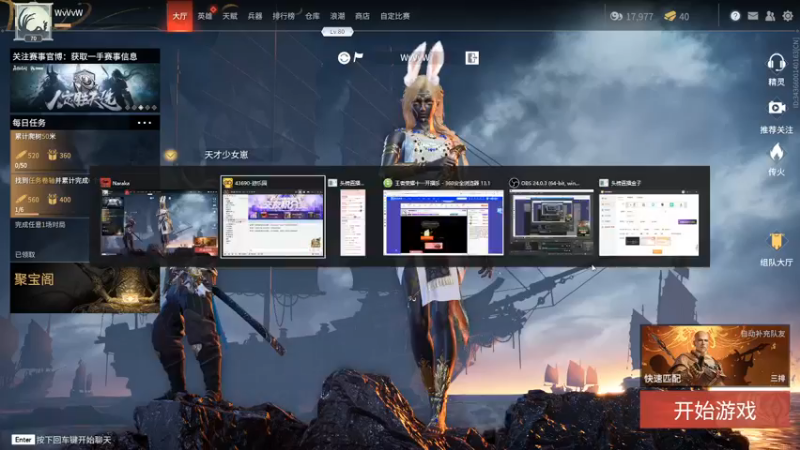Click the refresh circle icon above character
Image resolution: width=800 pixels, height=450 pixels.
[344, 58]
